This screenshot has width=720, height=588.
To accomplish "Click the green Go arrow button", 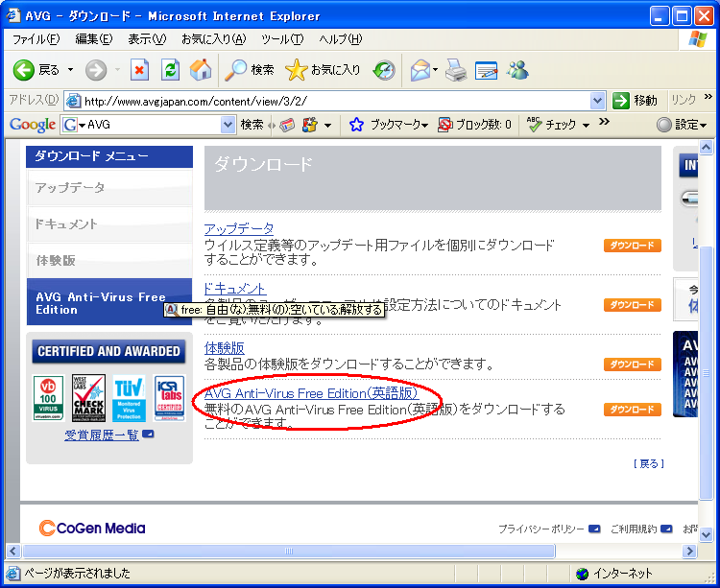I will 621,101.
